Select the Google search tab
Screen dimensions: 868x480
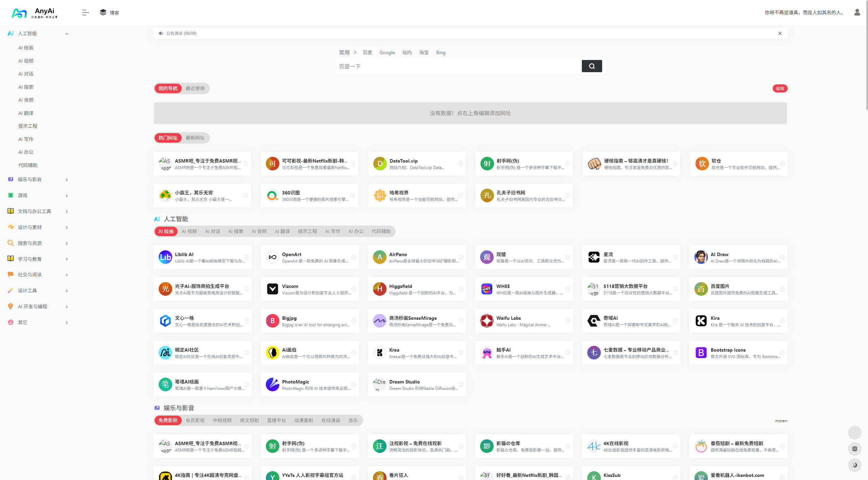pyautogui.click(x=387, y=53)
